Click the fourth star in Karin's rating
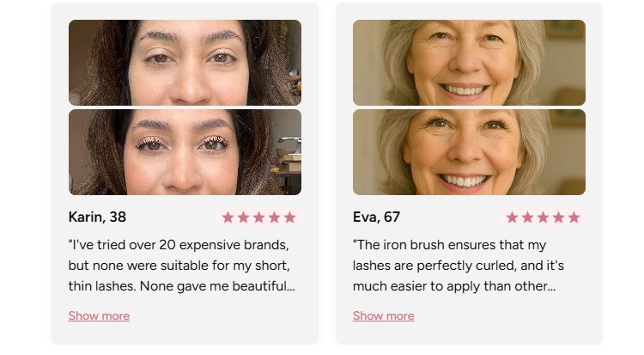Image resolution: width=644 pixels, height=355 pixels. pyautogui.click(x=275, y=217)
